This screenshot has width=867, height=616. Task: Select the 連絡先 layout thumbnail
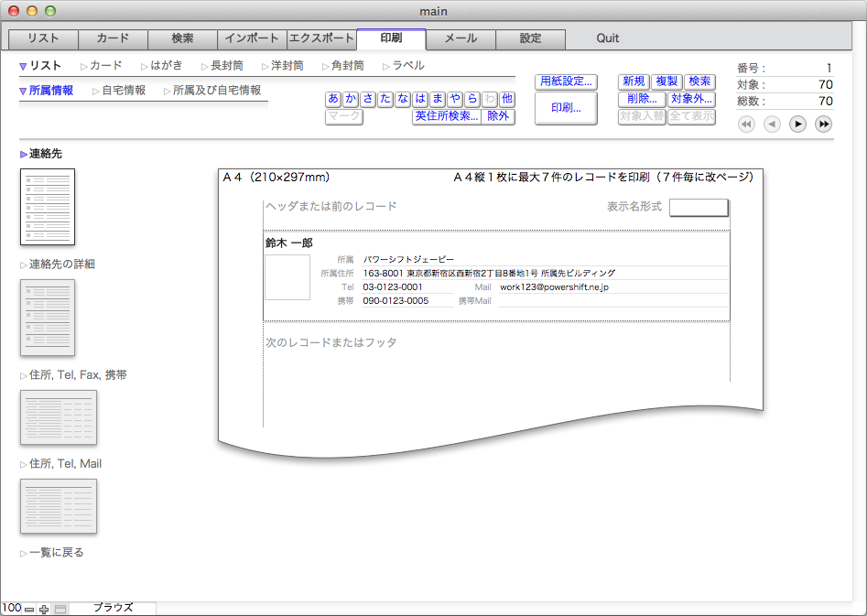coord(47,206)
